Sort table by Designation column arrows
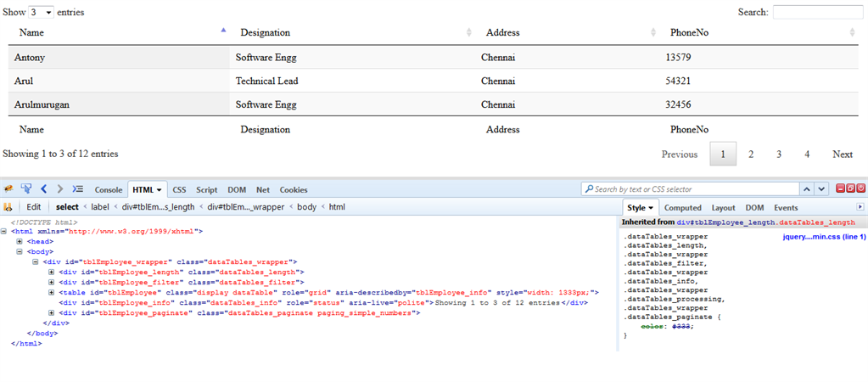The height and width of the screenshot is (382, 868). [469, 32]
